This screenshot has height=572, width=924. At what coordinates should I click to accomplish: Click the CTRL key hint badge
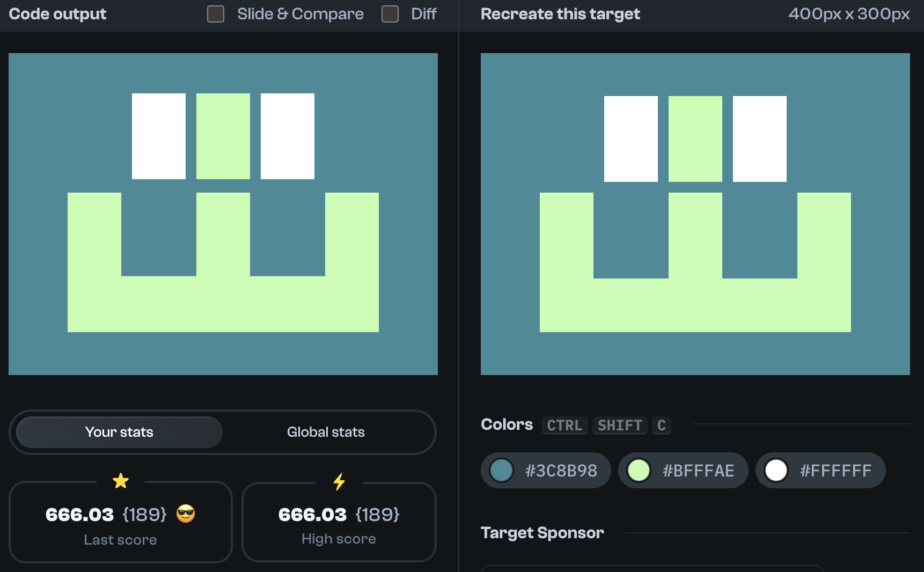click(564, 426)
